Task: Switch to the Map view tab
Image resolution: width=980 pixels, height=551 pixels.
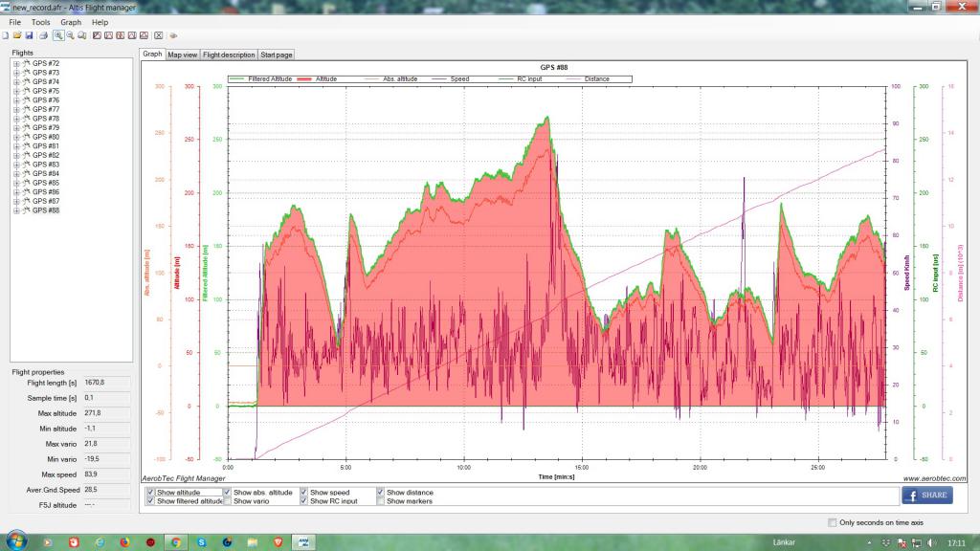Action: (183, 55)
